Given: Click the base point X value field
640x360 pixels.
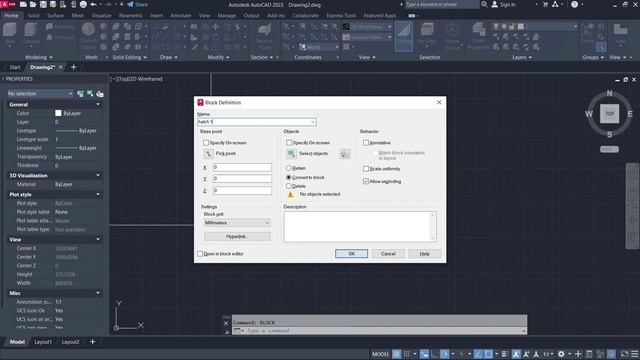Looking at the screenshot, I should click(242, 167).
